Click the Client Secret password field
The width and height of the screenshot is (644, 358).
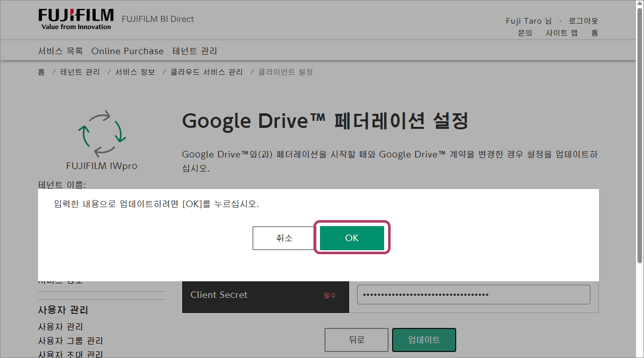[474, 294]
